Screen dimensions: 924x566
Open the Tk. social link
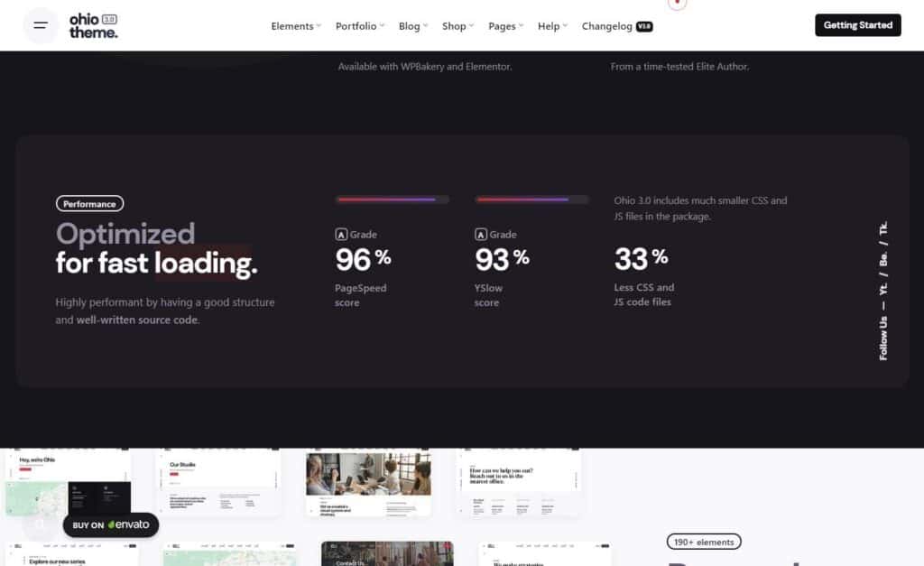(x=882, y=228)
